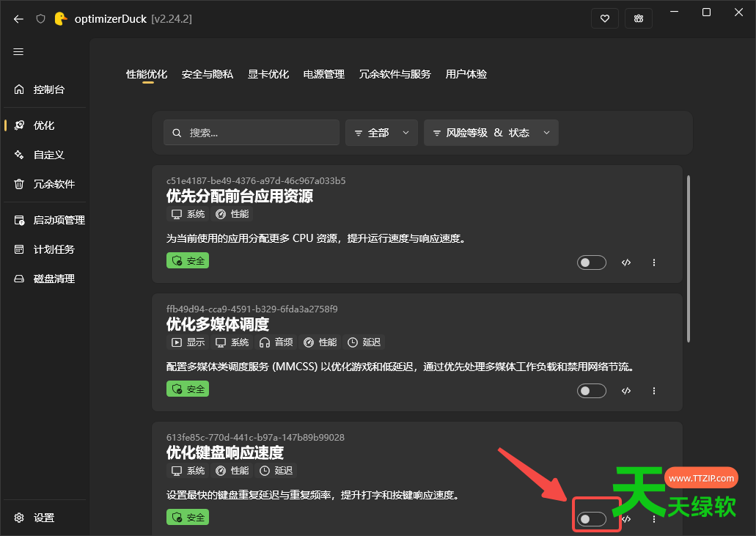Open more options for 优先分配前台应用资源
The height and width of the screenshot is (536, 756).
click(x=654, y=263)
